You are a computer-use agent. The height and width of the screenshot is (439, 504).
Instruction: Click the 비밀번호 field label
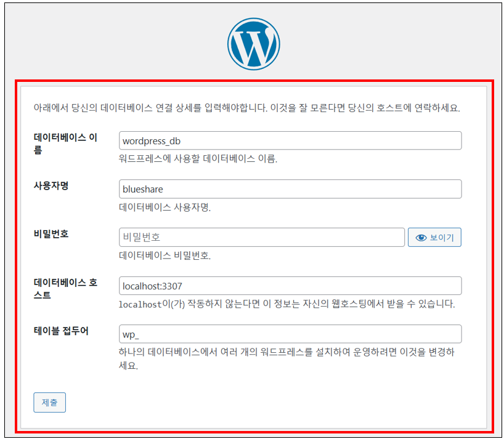(x=51, y=233)
